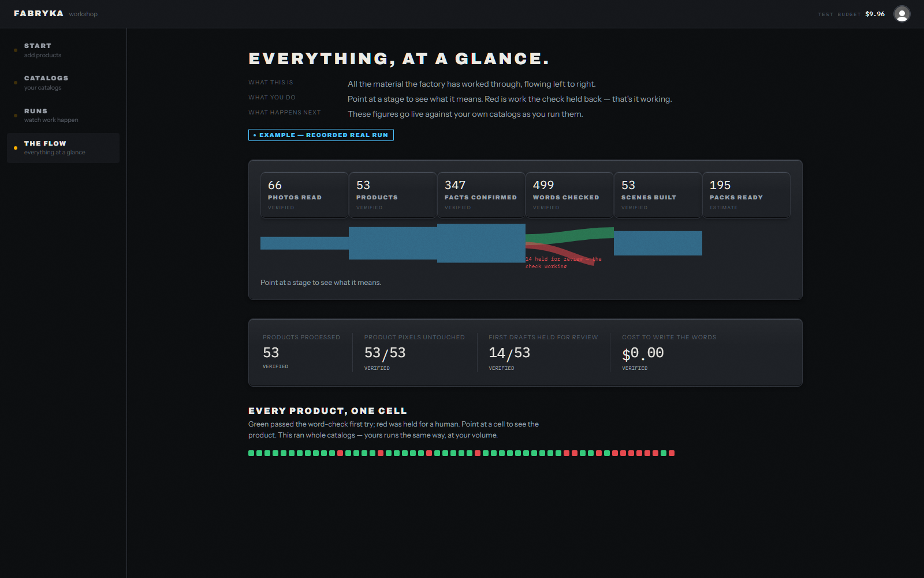924x578 pixels.
Task: Go to START add products
Action: point(63,50)
